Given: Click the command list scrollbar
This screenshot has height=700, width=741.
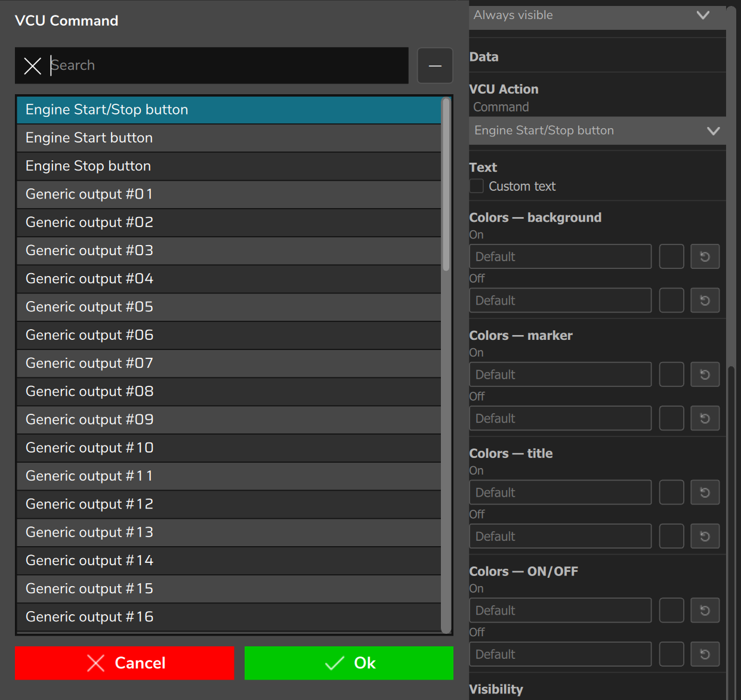Looking at the screenshot, I should point(446,185).
